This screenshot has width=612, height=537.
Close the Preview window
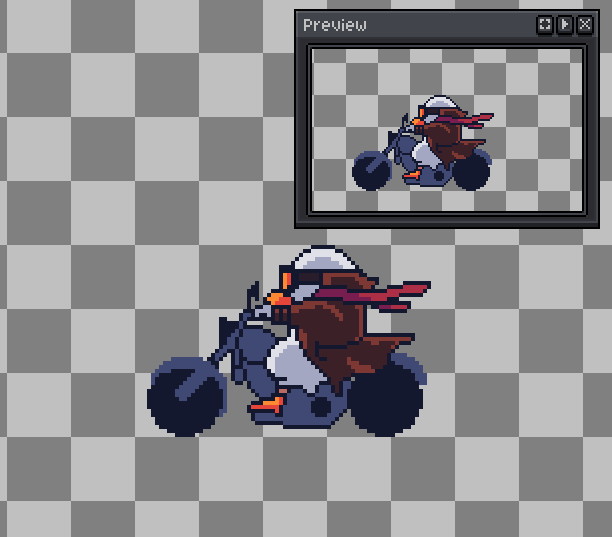[x=585, y=25]
